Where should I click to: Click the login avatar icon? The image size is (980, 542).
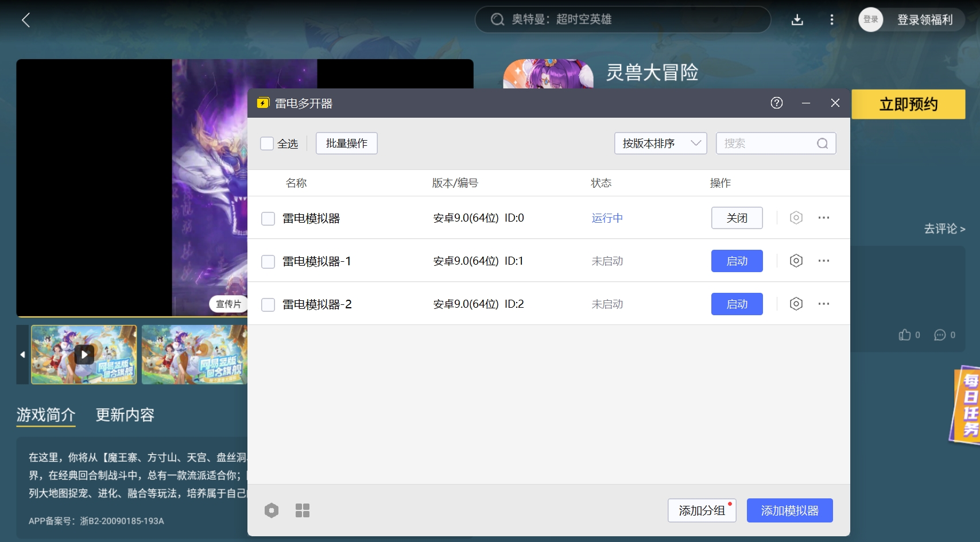click(x=871, y=20)
